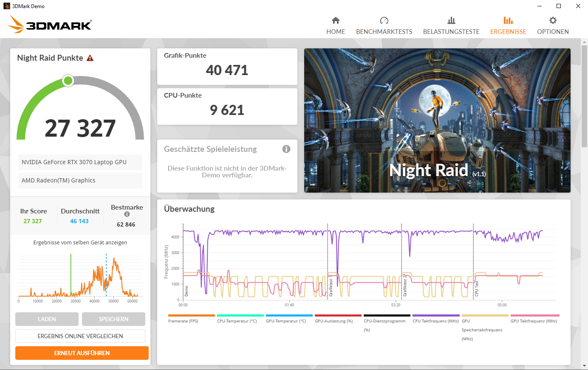Go to the OPTIONEN tab
Screen dimensions: 588x370
point(553,26)
